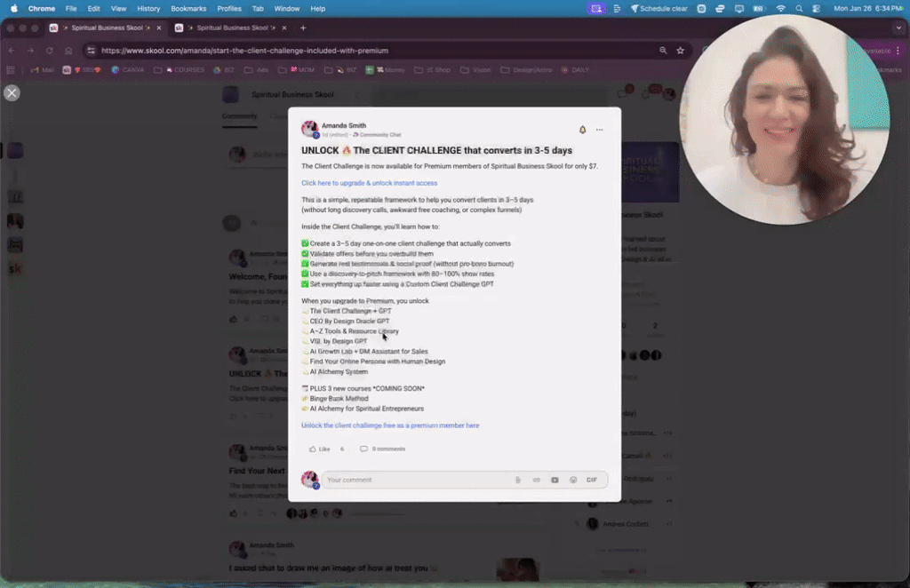Bookmark the page with the star icon
Viewport: 910px width, 588px height.
pyautogui.click(x=681, y=51)
